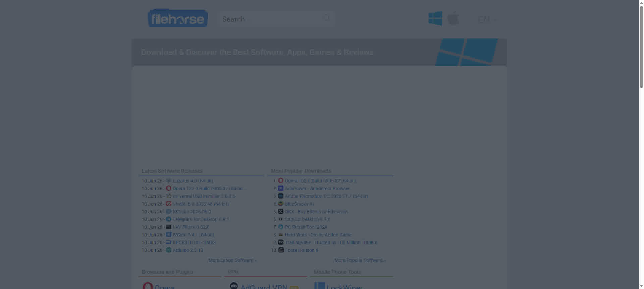
Task: Open the FileHorse logo home link
Action: (x=178, y=18)
